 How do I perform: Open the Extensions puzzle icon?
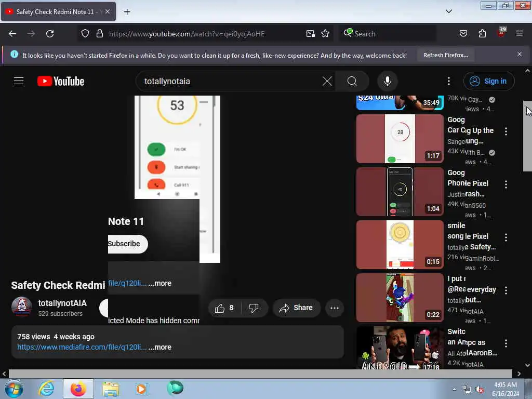(x=482, y=34)
